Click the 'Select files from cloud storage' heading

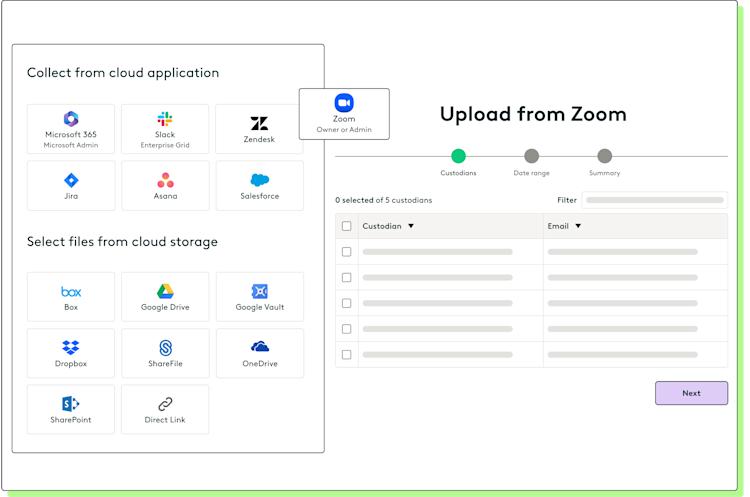[122, 242]
